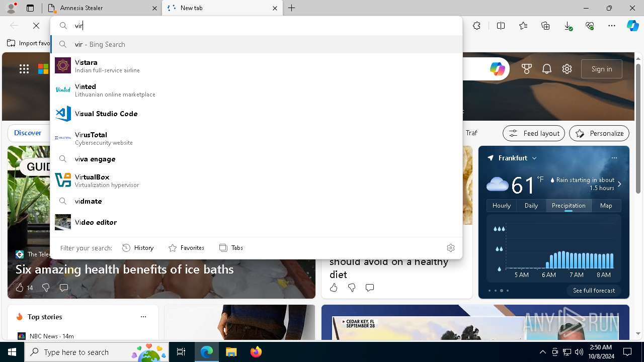This screenshot has width=644, height=362.
Task: Open Six amazing health benefits headline
Action: pyautogui.click(x=125, y=269)
